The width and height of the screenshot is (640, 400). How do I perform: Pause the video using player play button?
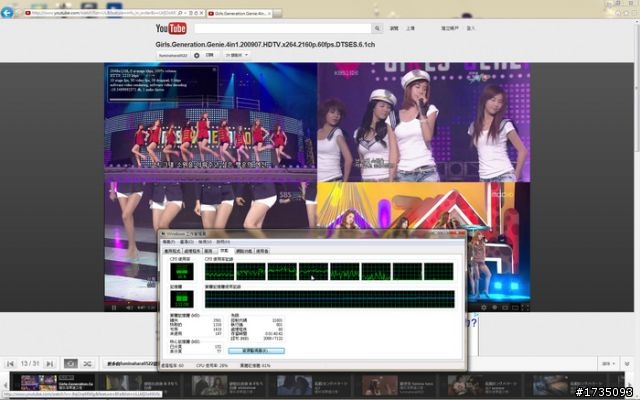pyautogui.click(x=114, y=307)
